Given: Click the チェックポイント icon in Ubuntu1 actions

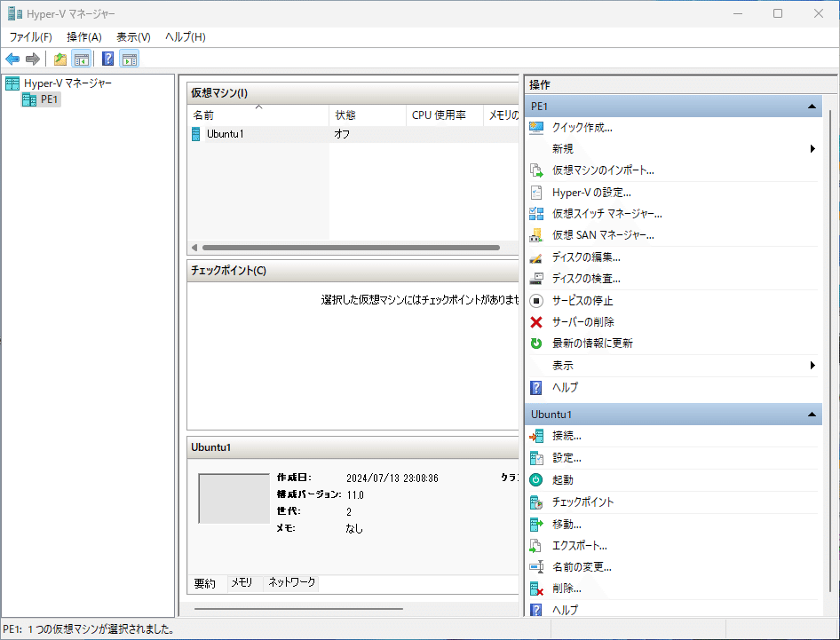Looking at the screenshot, I should coord(536,502).
